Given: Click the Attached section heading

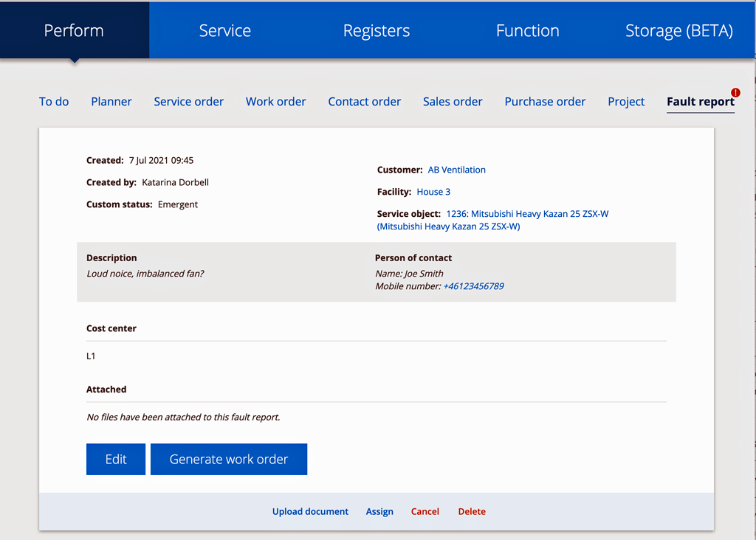Looking at the screenshot, I should (x=106, y=390).
